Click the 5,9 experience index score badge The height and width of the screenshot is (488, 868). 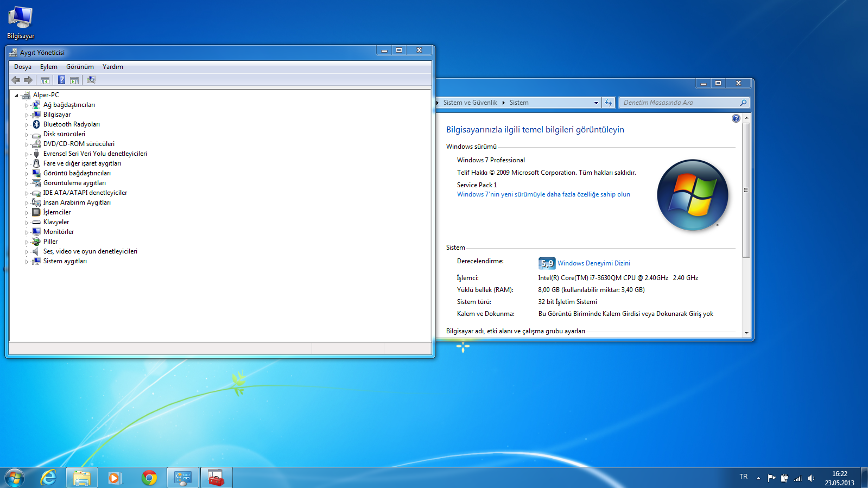click(x=547, y=263)
